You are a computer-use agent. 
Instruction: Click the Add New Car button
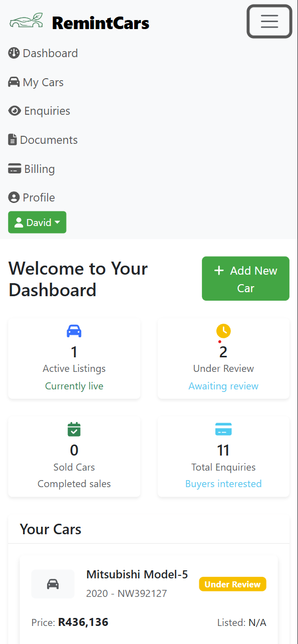tap(245, 279)
